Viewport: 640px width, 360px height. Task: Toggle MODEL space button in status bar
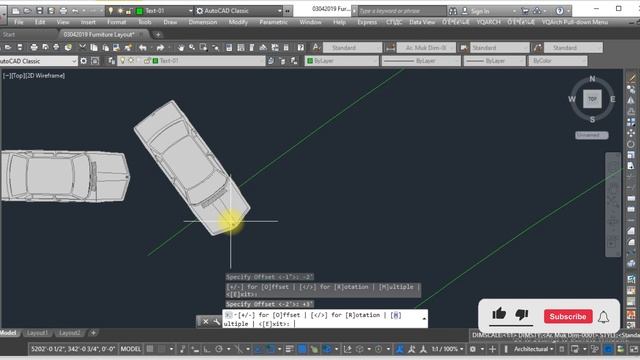131,349
